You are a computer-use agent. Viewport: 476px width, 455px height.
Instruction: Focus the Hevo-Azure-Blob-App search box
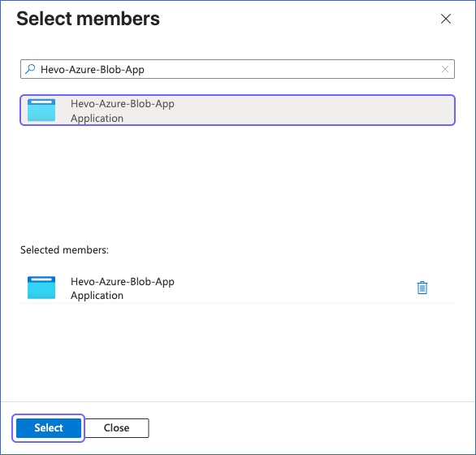[x=237, y=69]
